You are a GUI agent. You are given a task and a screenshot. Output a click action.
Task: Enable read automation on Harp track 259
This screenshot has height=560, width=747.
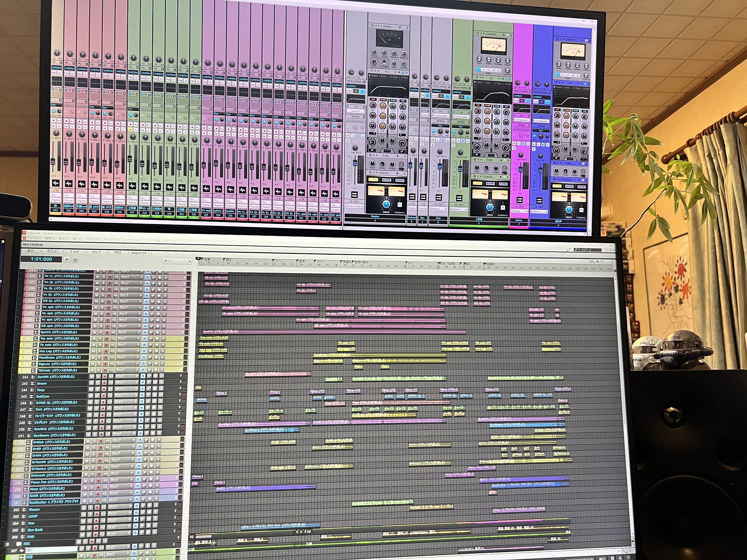[x=137, y=486]
